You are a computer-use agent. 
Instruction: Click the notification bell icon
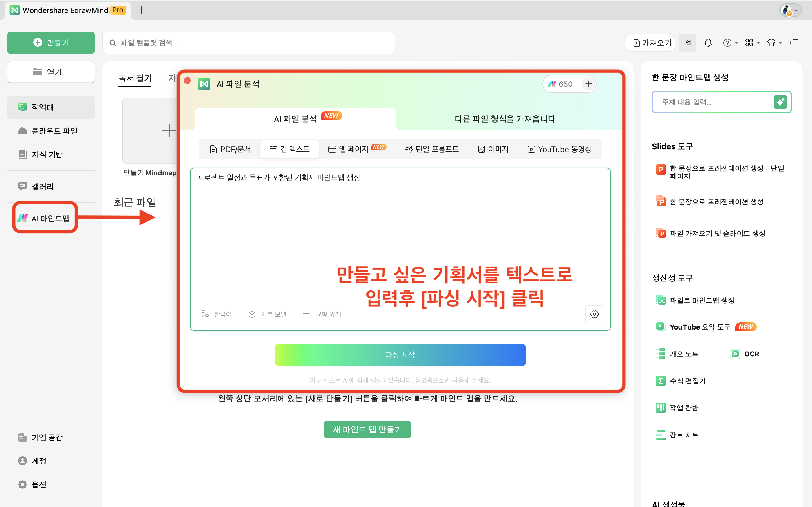pos(708,43)
